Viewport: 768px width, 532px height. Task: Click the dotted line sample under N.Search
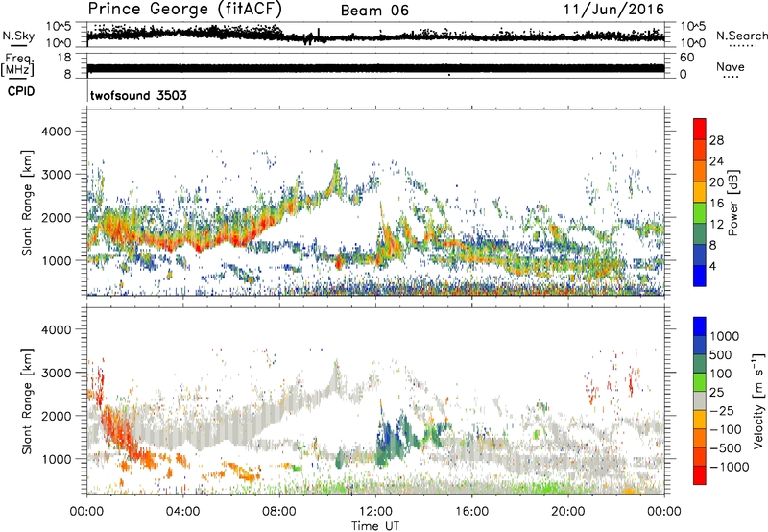pyautogui.click(x=743, y=46)
